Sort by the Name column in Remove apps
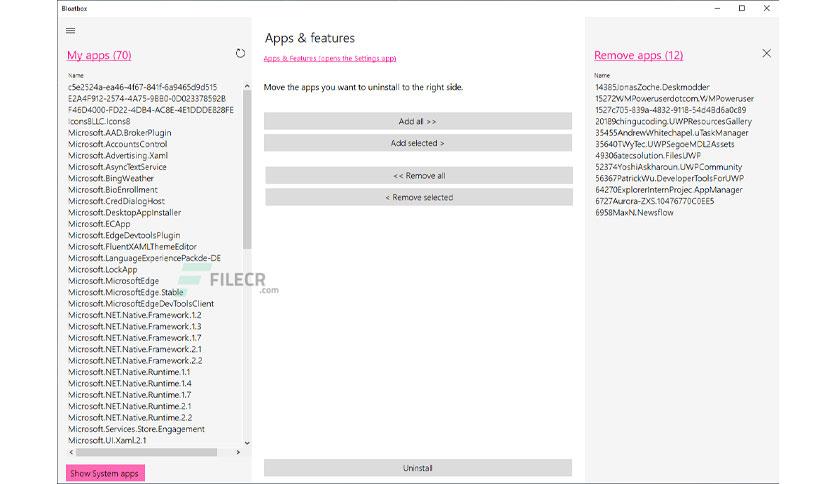 point(602,76)
